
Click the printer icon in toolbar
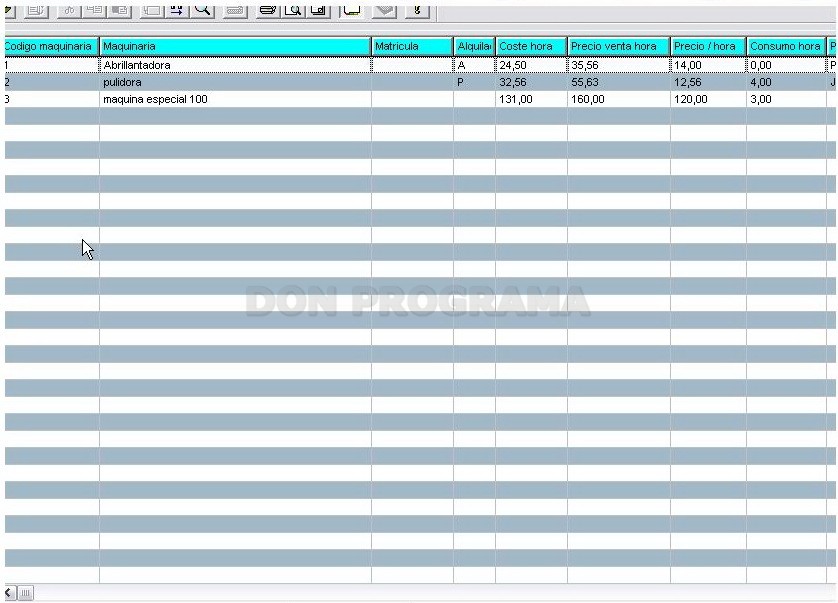click(267, 10)
